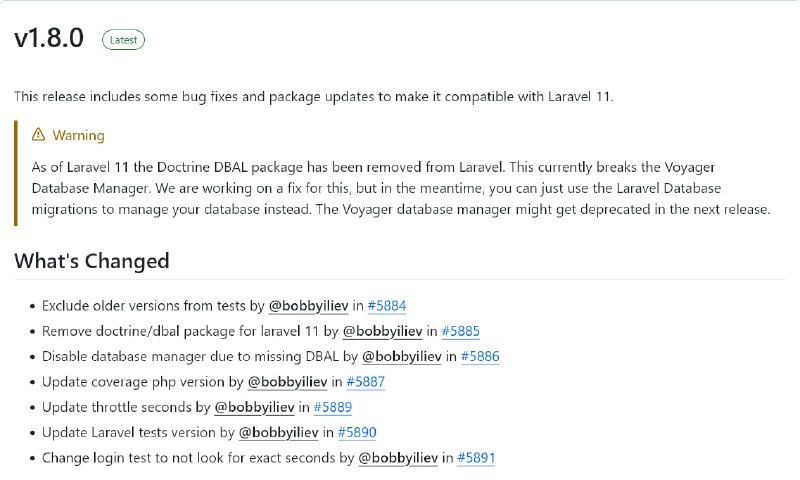The width and height of the screenshot is (800, 480).
Task: Click @bobbyiliev in Remove doctrine/dbal line
Action: (x=383, y=332)
